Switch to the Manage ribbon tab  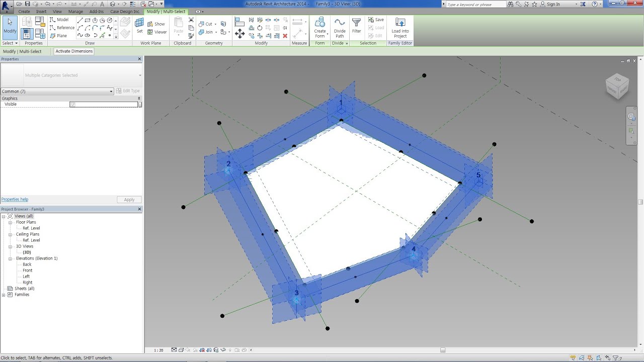click(75, 12)
